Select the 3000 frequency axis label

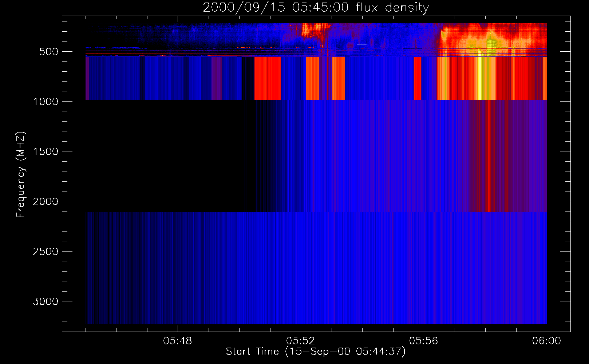point(46,301)
